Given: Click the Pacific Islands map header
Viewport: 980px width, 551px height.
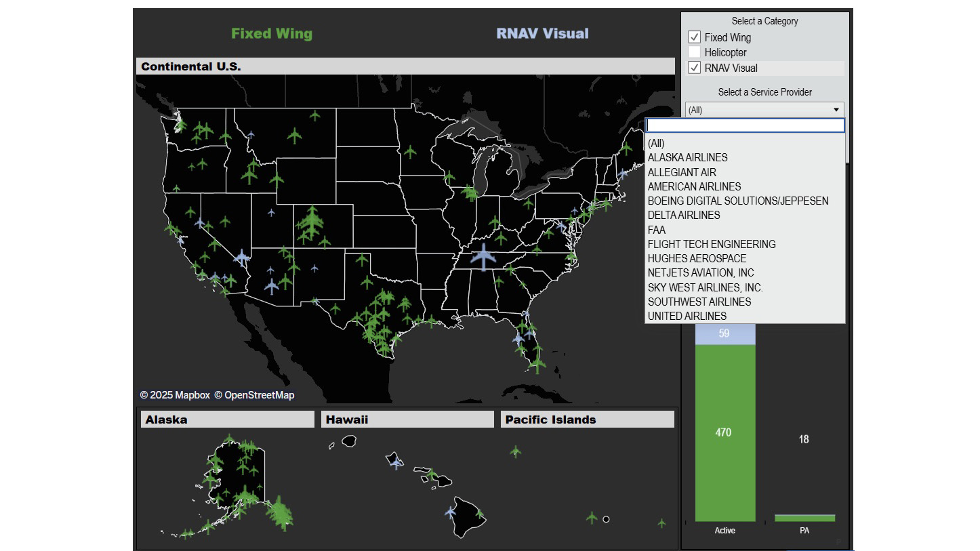Looking at the screenshot, I should 588,420.
